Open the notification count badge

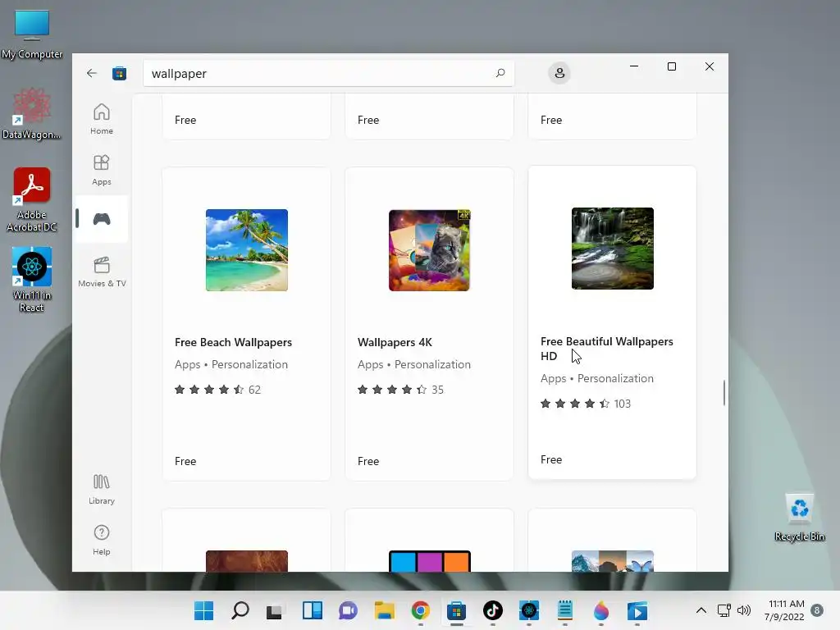tap(817, 610)
